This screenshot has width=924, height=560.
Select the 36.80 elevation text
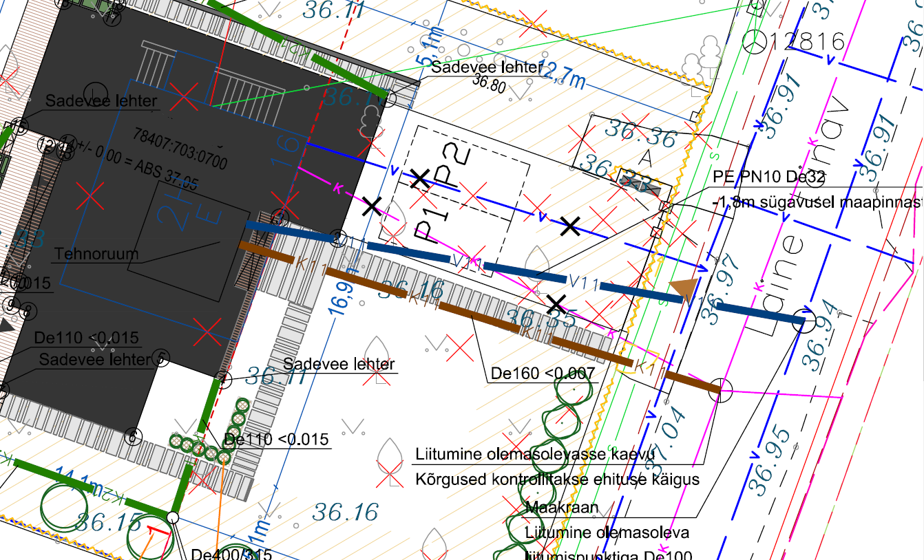point(489,82)
